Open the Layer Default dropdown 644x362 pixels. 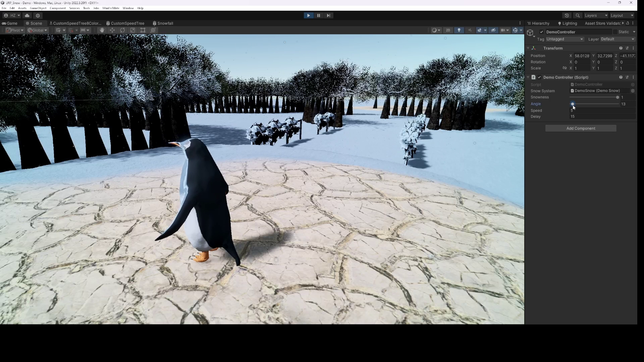[618, 39]
